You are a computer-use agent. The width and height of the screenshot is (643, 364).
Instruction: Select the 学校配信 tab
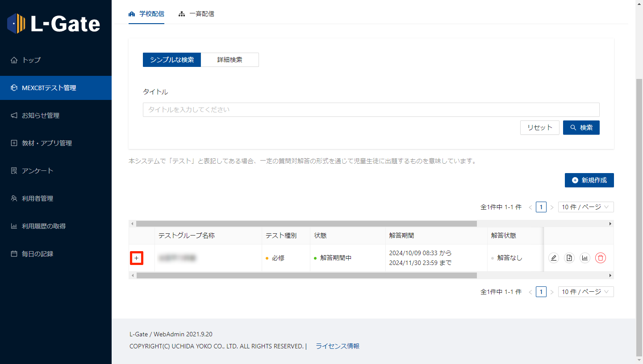click(x=146, y=14)
